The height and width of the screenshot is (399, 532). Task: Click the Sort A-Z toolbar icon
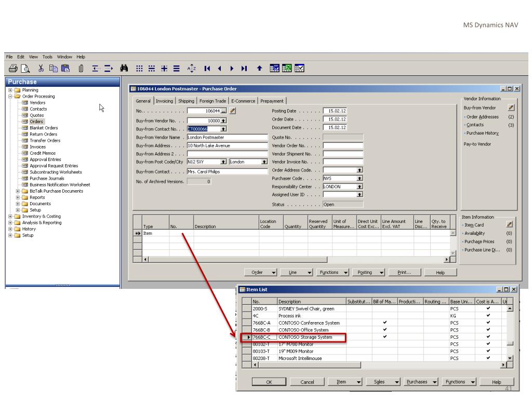point(191,69)
